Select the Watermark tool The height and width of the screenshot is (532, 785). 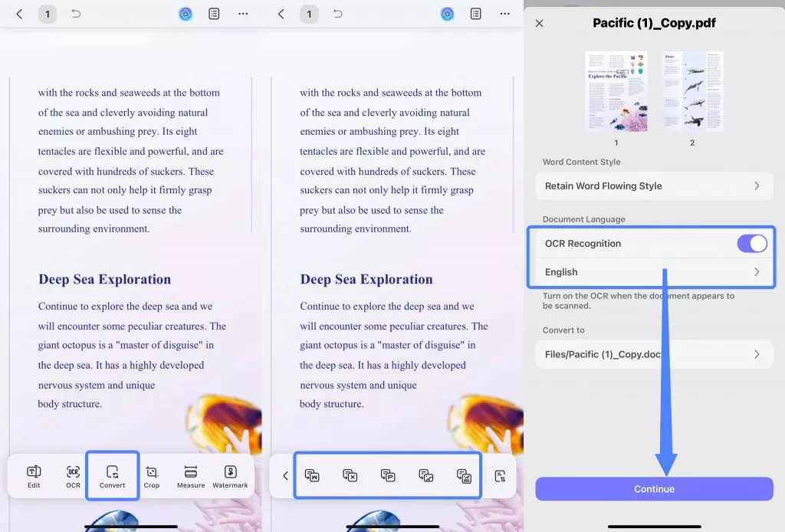[230, 476]
